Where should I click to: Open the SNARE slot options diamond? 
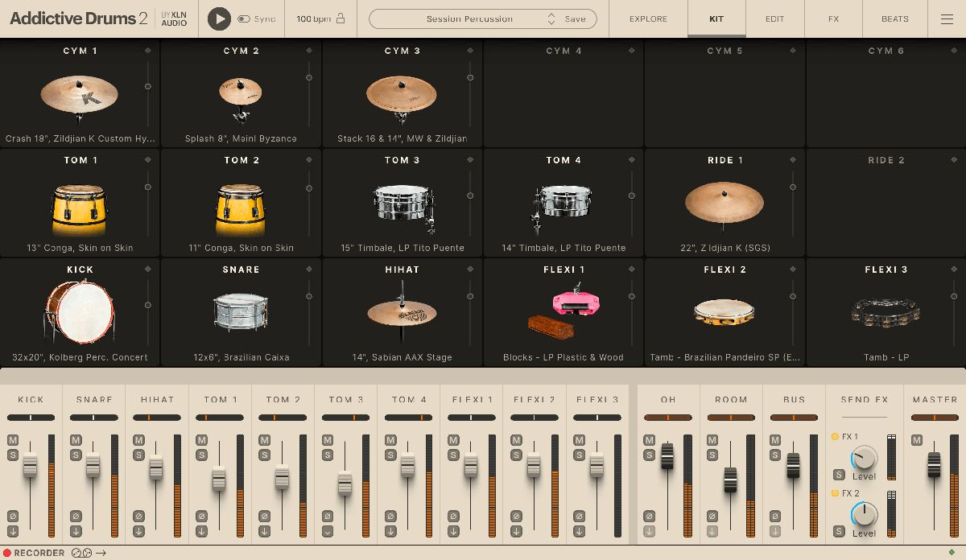[309, 270]
